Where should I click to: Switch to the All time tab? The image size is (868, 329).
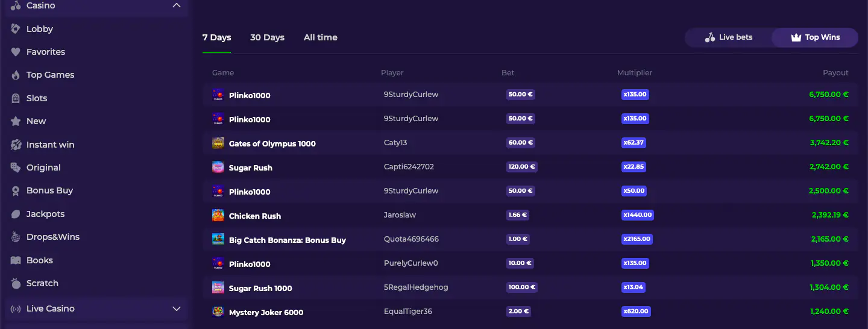321,37
